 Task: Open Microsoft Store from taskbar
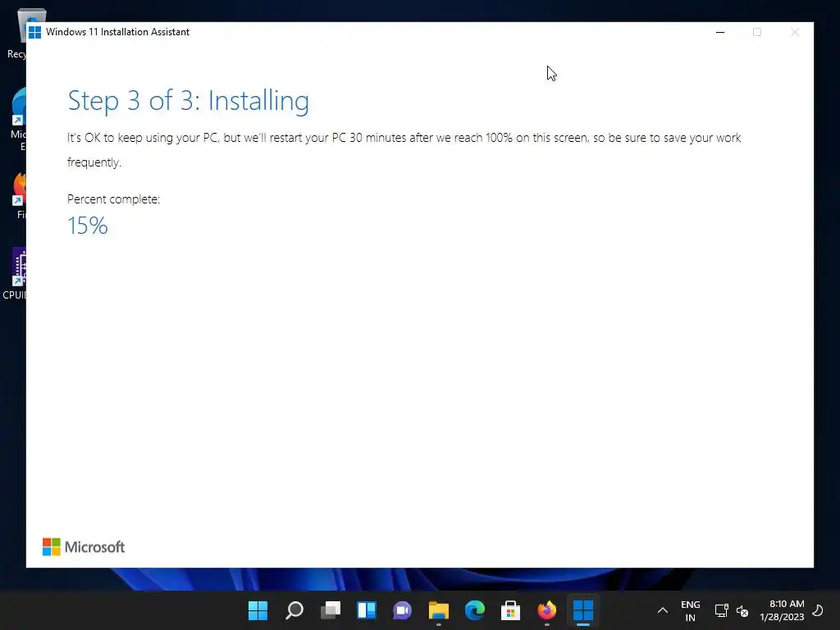click(x=510, y=610)
